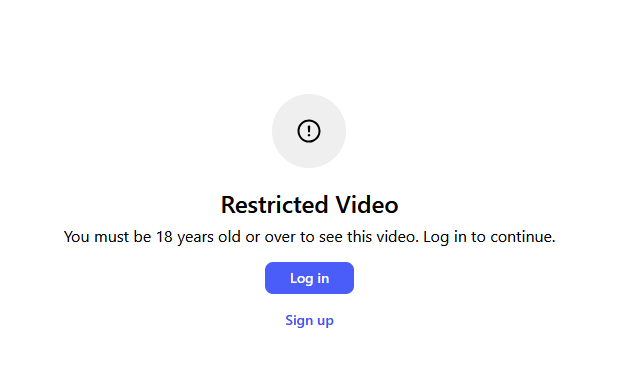Click the blue Log in button
Screen dimensions: 618x387
tap(309, 278)
